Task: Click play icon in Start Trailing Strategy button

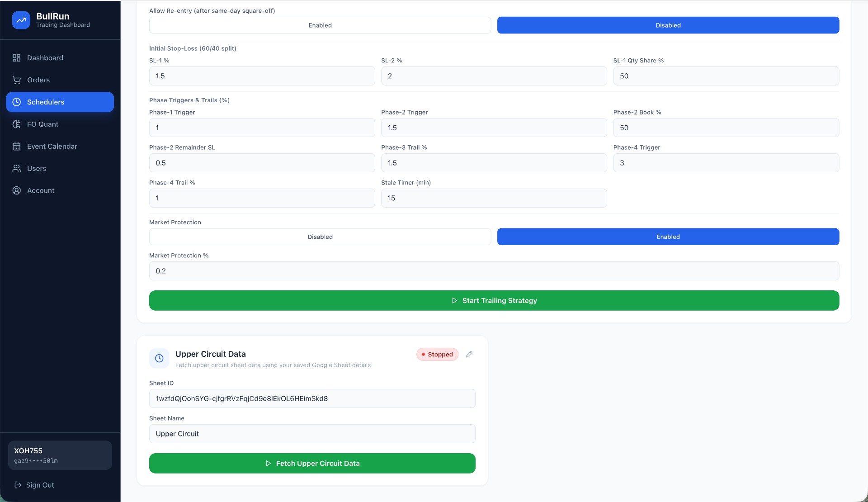Action: 455,301
